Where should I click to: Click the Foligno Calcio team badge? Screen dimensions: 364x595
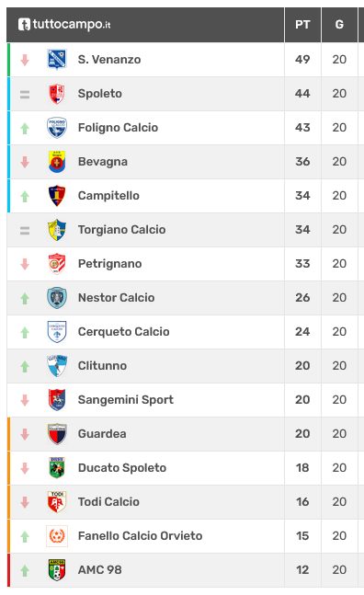57,128
